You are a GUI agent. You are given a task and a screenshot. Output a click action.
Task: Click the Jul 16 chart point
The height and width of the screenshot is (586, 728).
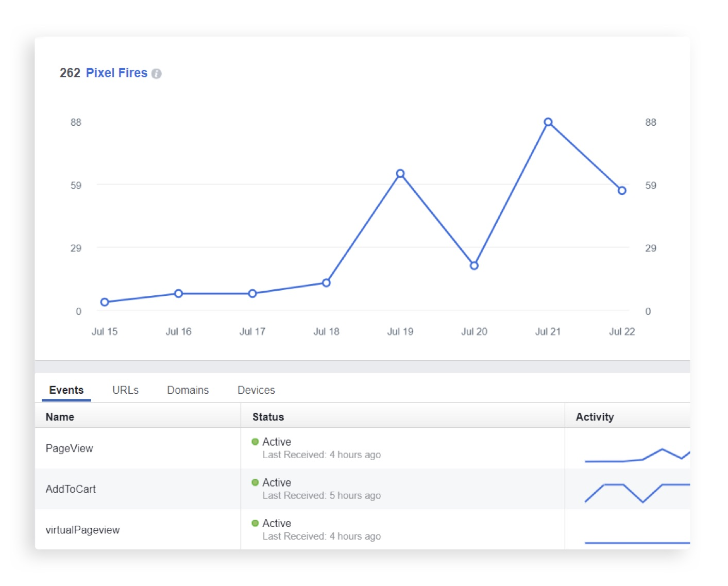[178, 293]
